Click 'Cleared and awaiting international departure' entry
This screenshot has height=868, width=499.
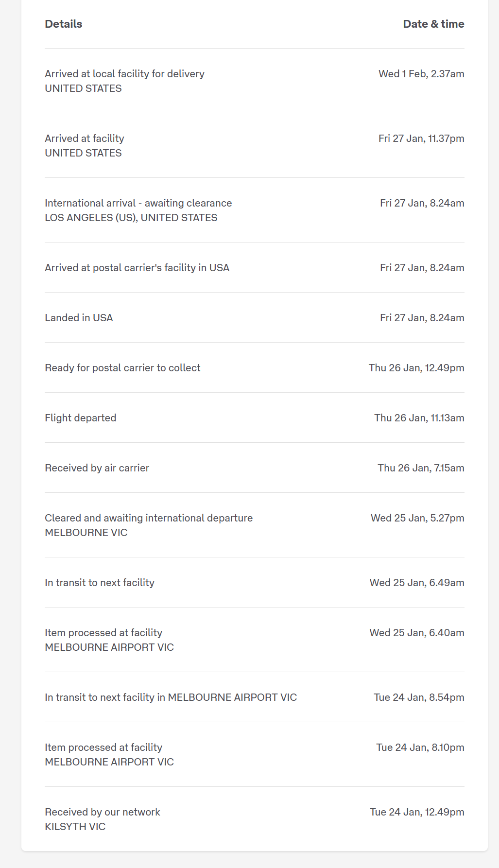tap(149, 518)
